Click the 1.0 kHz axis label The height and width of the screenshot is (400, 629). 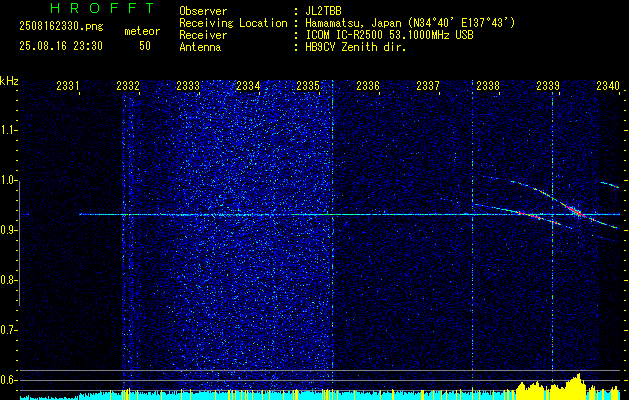pos(7,180)
